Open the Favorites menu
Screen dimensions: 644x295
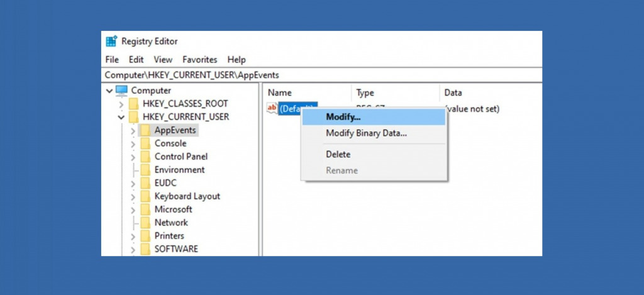click(199, 60)
